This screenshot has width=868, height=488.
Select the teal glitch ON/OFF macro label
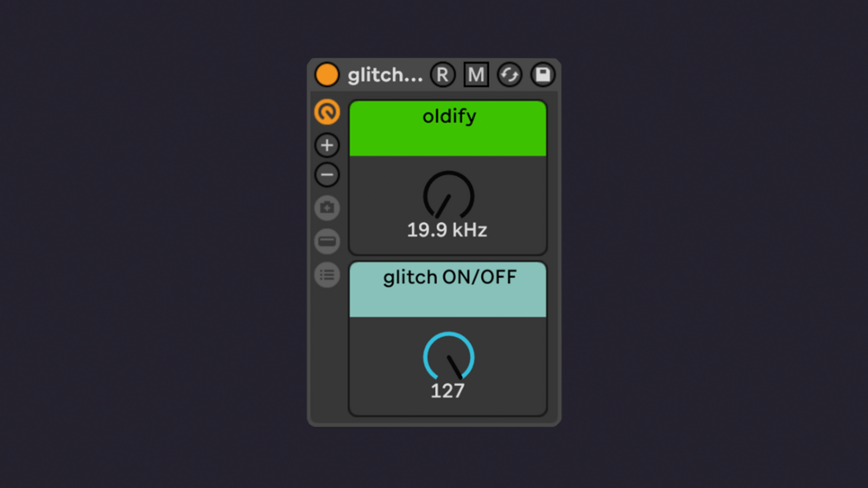[448, 289]
